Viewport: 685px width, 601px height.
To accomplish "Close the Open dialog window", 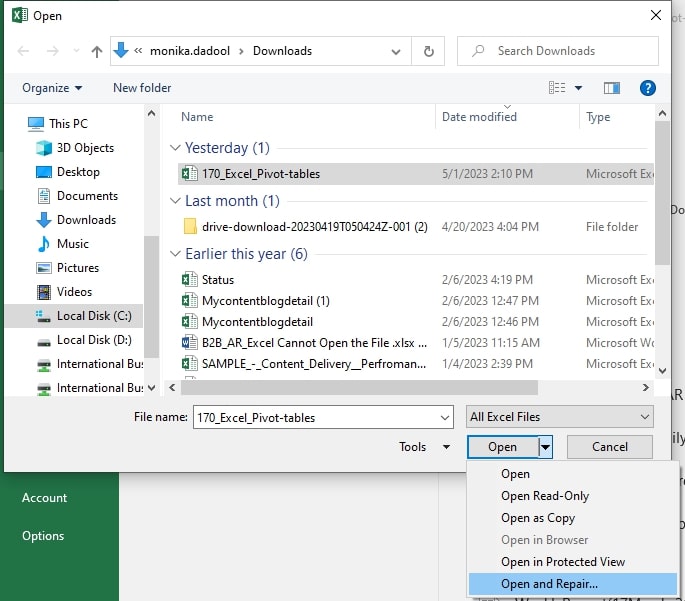I will pyautogui.click(x=655, y=15).
